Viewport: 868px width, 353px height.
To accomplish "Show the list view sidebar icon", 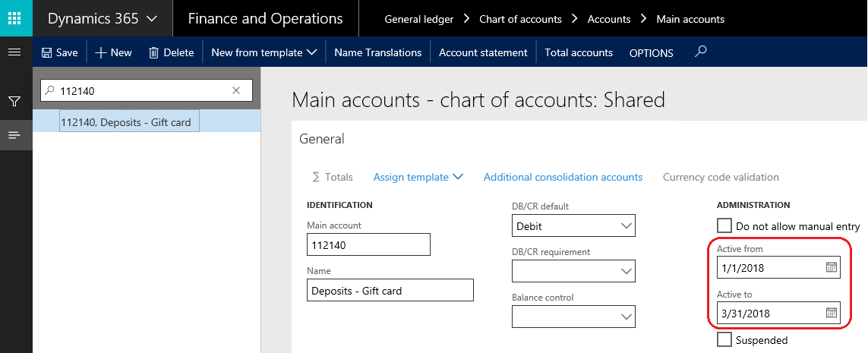I will tap(15, 135).
